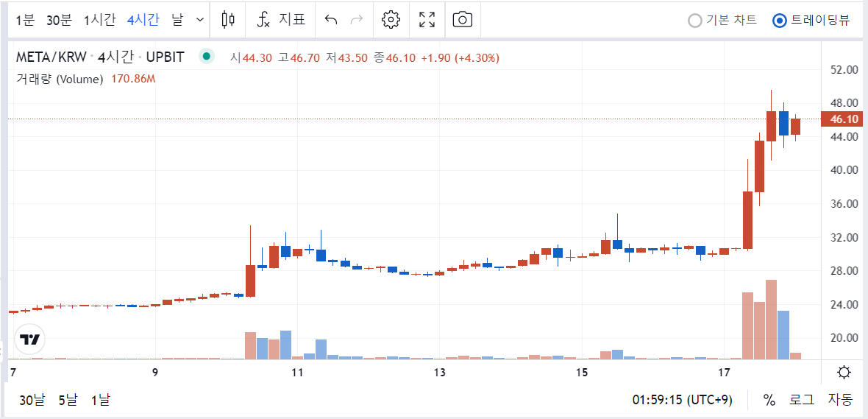Click the 28.00 price axis label
868x419 pixels.
coord(844,271)
